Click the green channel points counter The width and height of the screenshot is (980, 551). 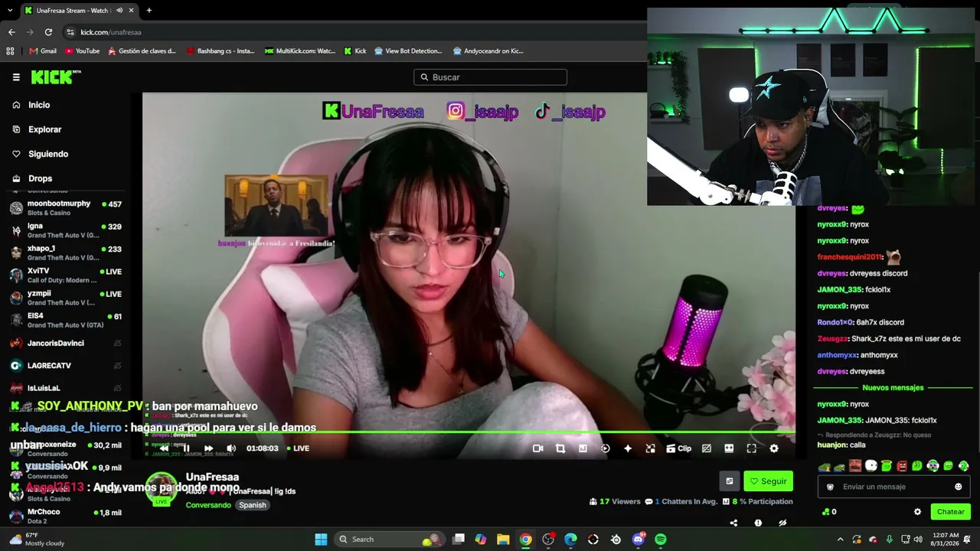coord(829,512)
